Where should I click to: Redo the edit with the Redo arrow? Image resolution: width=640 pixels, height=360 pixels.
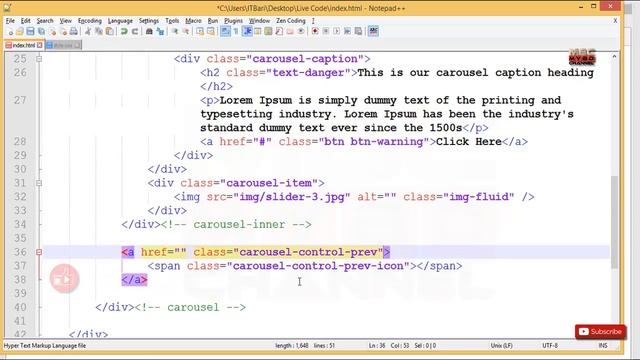[135, 31]
